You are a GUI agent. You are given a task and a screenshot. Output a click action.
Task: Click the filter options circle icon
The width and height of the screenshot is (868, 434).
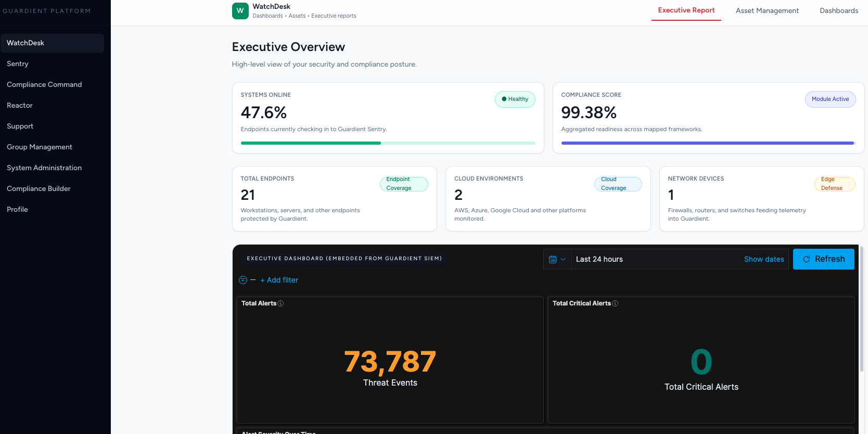point(243,280)
